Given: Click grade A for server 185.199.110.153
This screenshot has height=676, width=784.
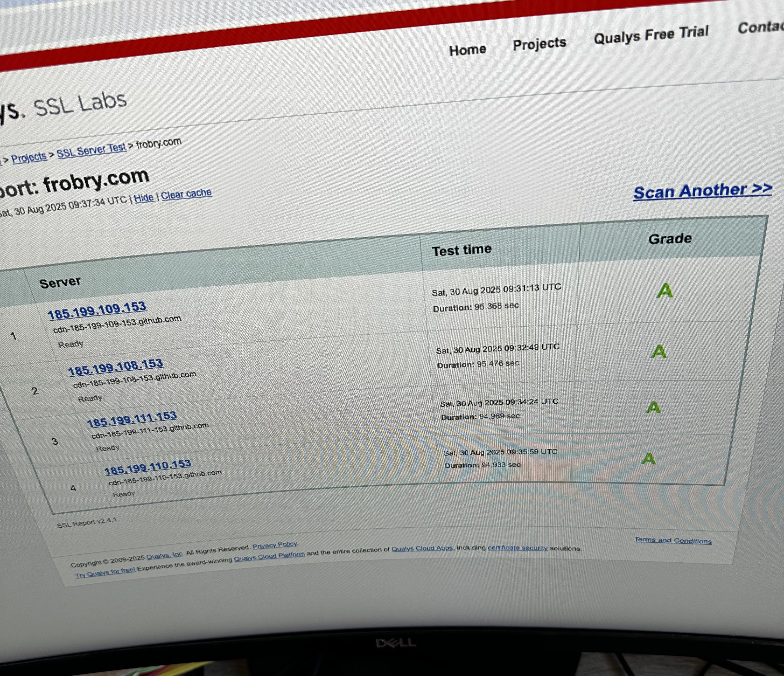Looking at the screenshot, I should (649, 459).
